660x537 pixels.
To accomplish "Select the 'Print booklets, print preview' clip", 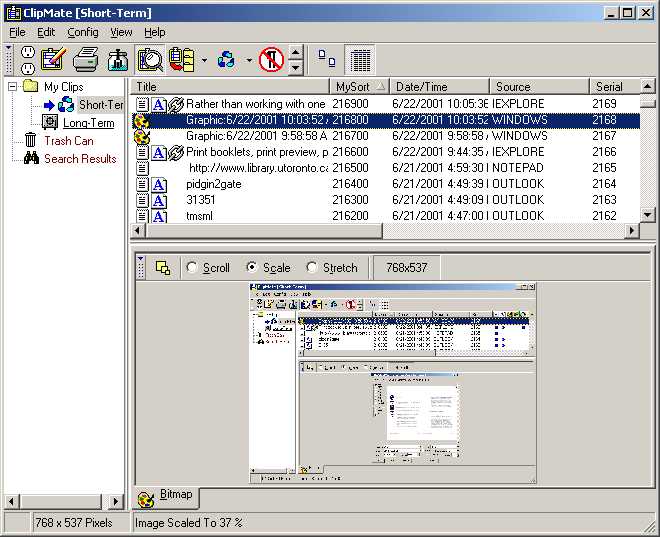I will [x=257, y=152].
